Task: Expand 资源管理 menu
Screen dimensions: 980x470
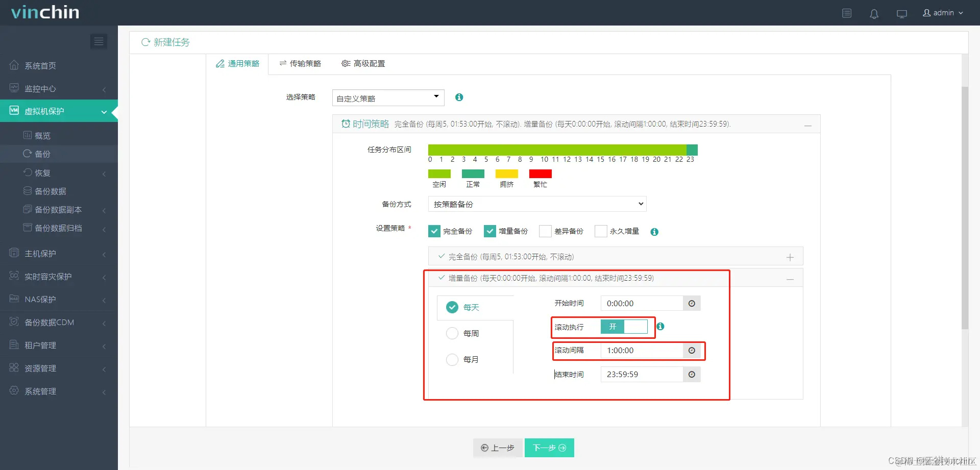Action: 59,368
